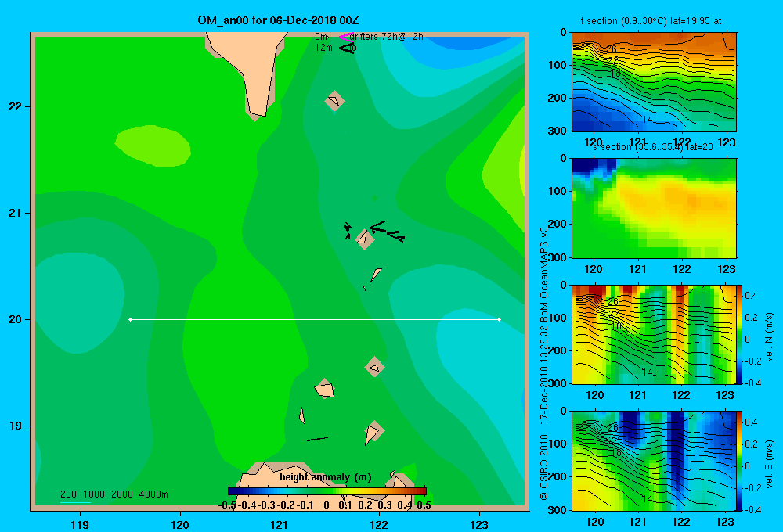
Task: Click the vel. N color scale bar
Action: pyautogui.click(x=740, y=336)
